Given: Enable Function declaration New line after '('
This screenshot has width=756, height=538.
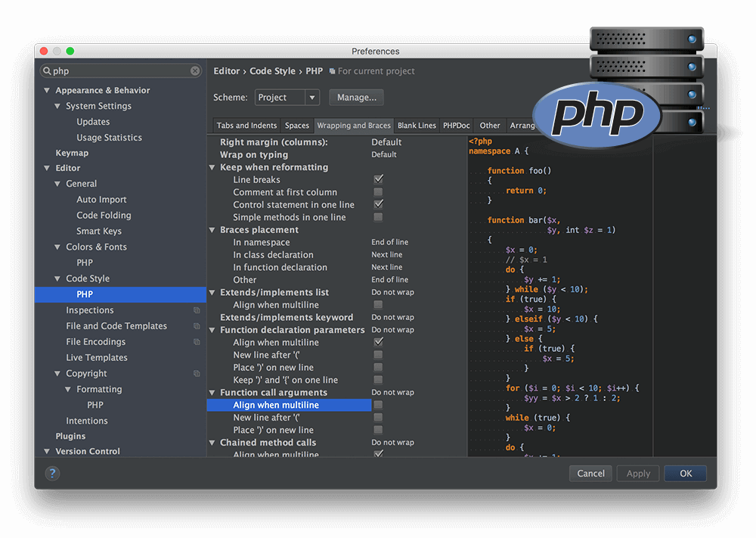Looking at the screenshot, I should [x=379, y=355].
